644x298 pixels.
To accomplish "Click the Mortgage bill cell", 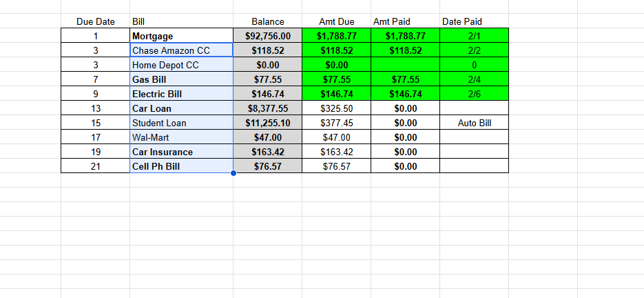I will 182,36.
